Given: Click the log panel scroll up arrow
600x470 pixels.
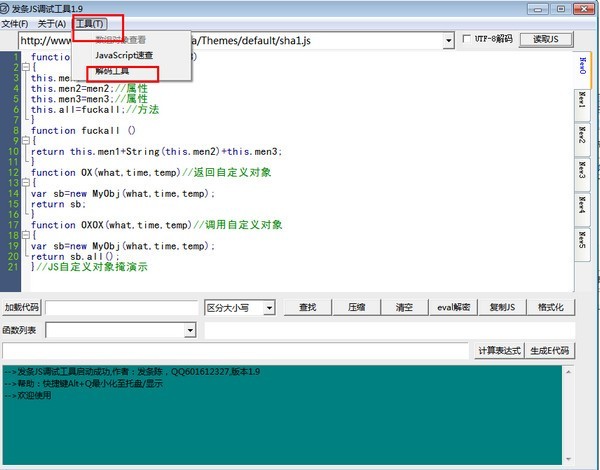Looking at the screenshot, I should pyautogui.click(x=568, y=372).
